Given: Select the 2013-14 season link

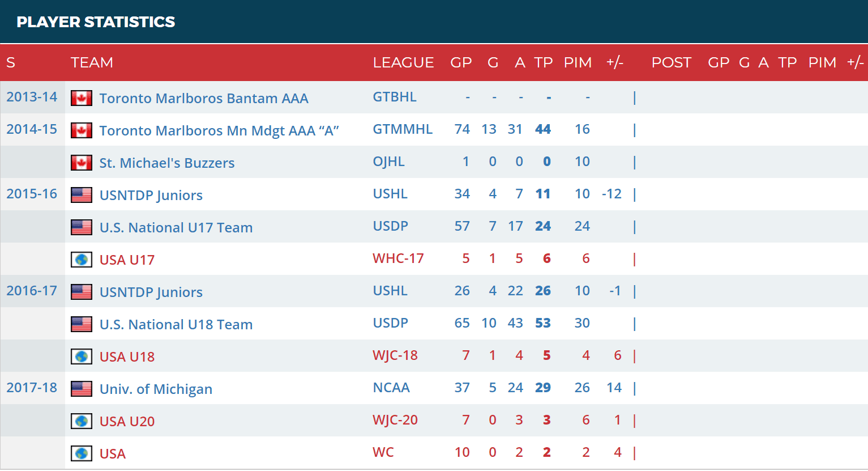Looking at the screenshot, I should click(x=32, y=97).
